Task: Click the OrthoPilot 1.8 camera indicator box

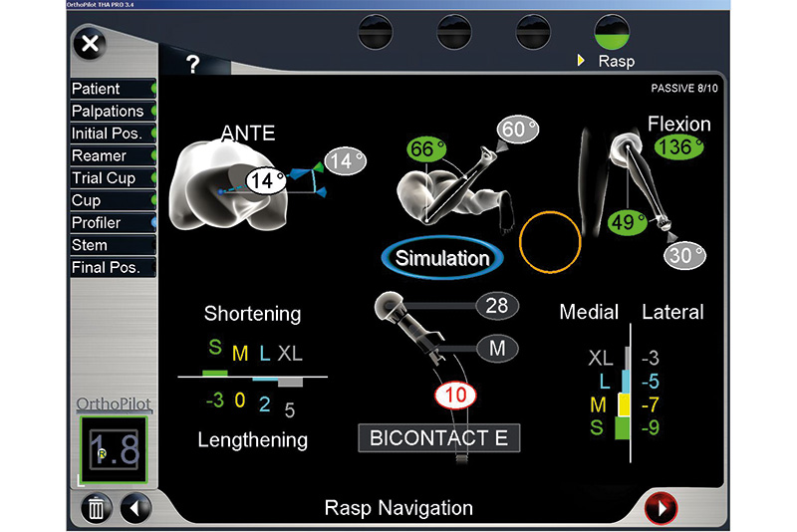Action: pyautogui.click(x=114, y=449)
